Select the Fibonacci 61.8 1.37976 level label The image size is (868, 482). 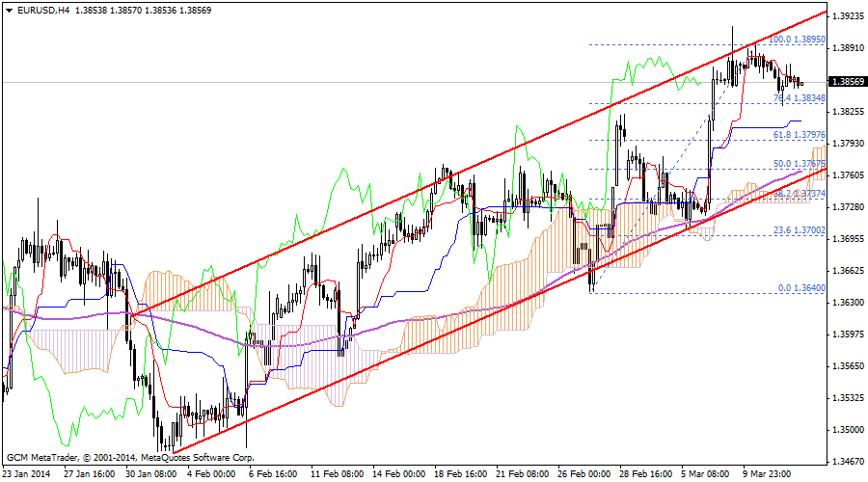[800, 135]
